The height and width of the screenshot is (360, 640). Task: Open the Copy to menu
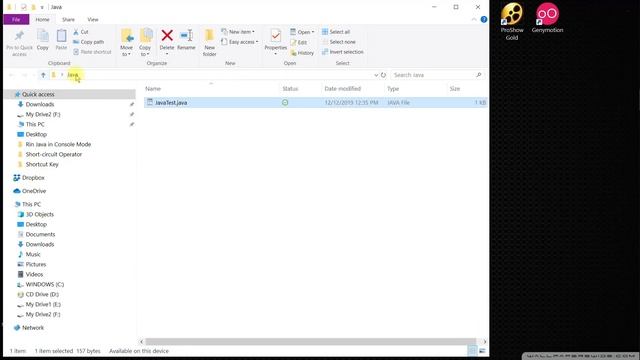[x=145, y=42]
